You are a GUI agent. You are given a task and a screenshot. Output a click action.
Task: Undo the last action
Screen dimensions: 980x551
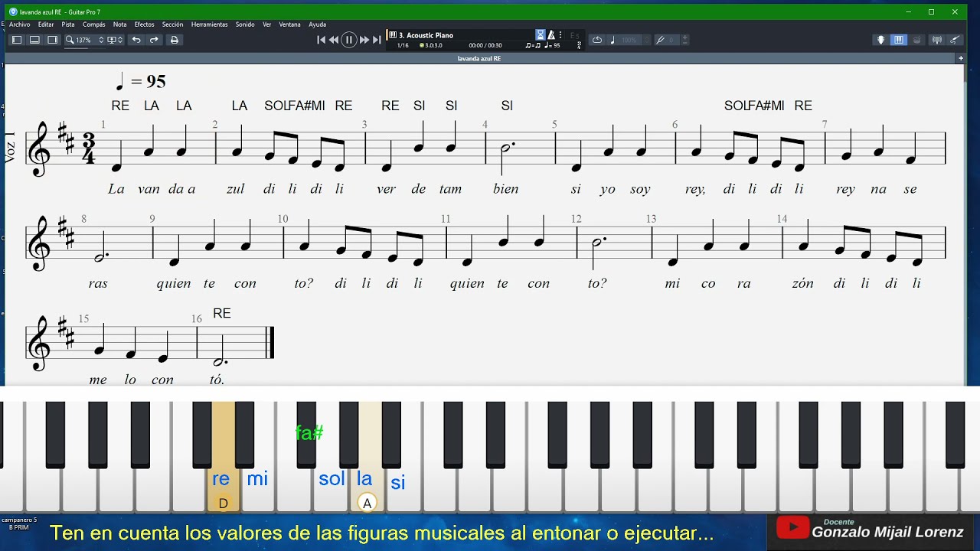136,40
